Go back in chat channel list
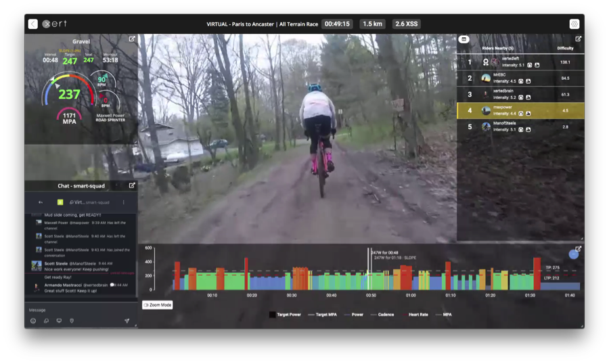This screenshot has width=609, height=364. click(41, 202)
